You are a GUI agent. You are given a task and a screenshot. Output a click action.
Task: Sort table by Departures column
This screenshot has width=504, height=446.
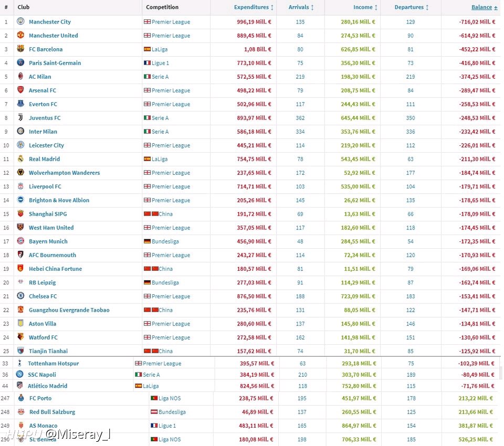click(x=412, y=7)
